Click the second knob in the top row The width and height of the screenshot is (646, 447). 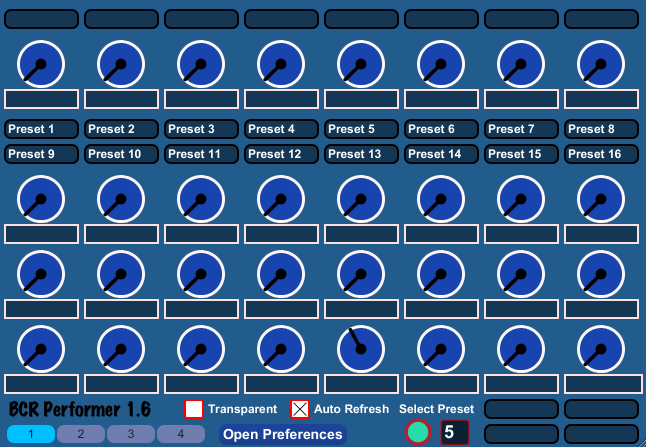pos(121,64)
